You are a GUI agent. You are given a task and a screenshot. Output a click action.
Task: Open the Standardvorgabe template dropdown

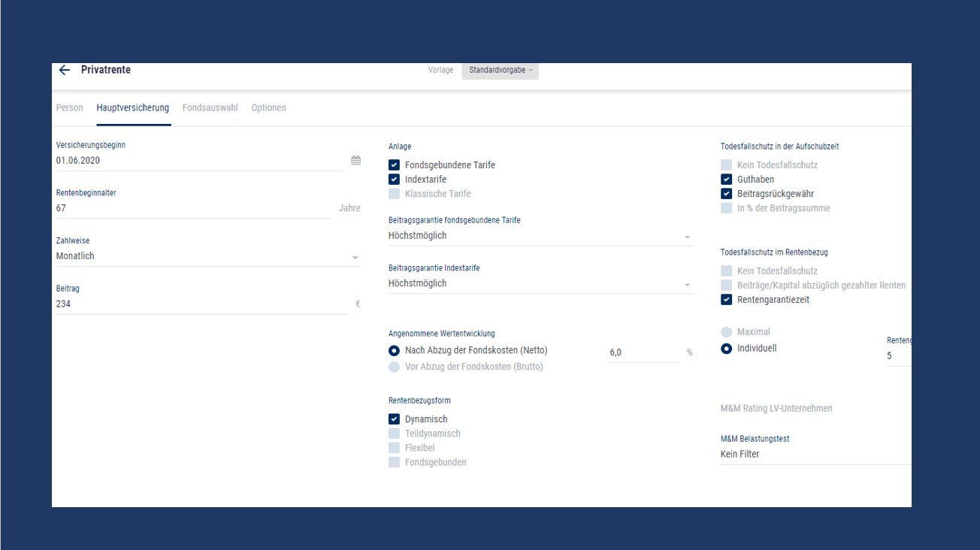tap(500, 71)
